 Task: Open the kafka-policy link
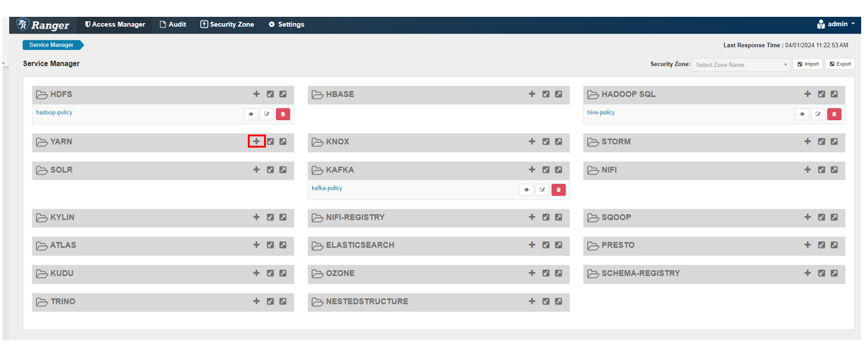pos(327,188)
